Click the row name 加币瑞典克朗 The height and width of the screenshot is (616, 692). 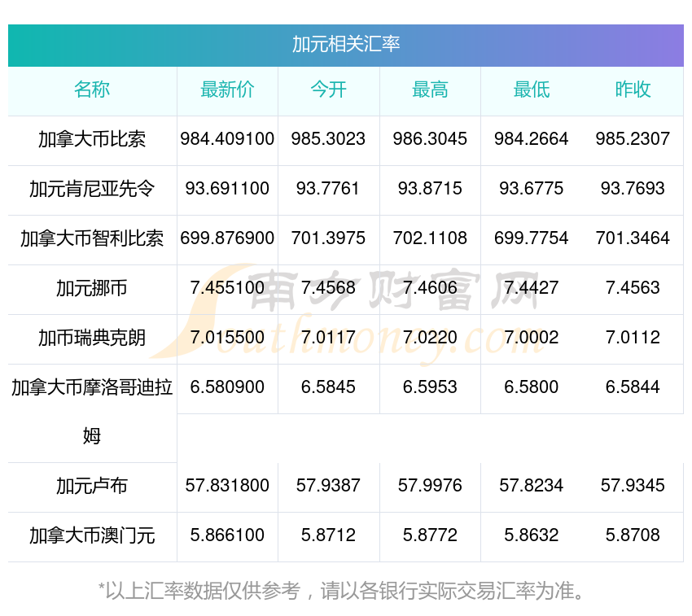pyautogui.click(x=92, y=338)
